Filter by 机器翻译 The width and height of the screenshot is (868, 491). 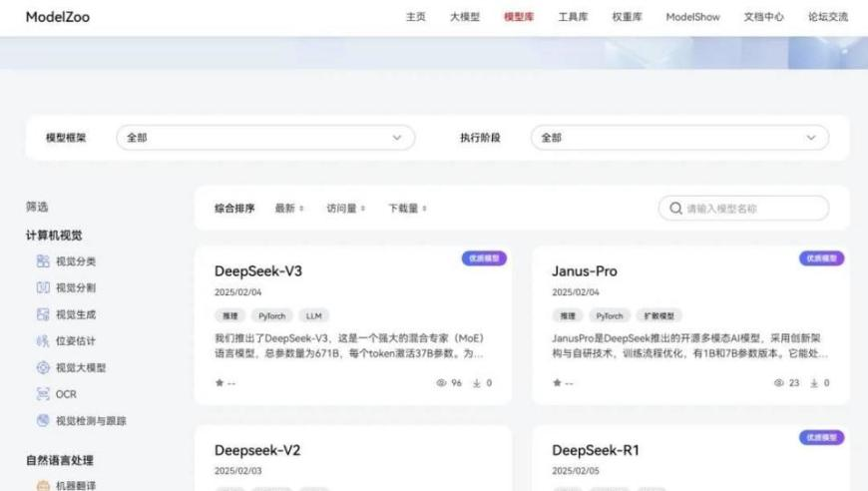coord(76,485)
